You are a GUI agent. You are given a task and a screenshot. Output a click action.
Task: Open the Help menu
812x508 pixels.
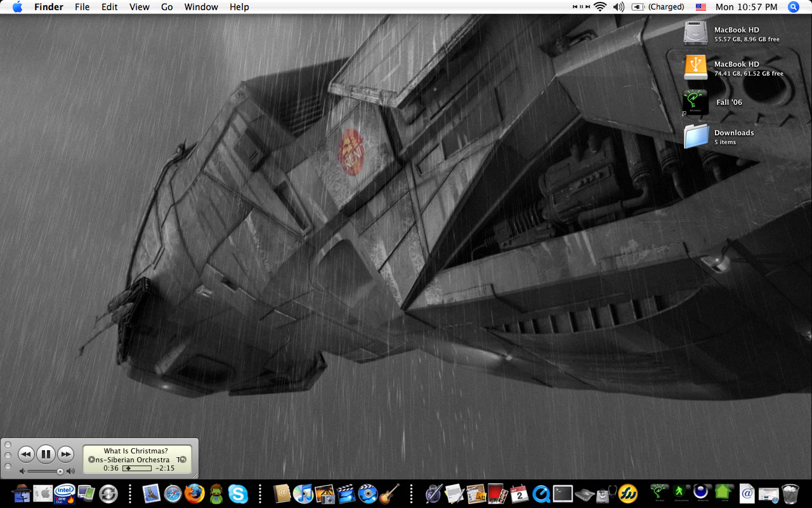click(x=239, y=7)
